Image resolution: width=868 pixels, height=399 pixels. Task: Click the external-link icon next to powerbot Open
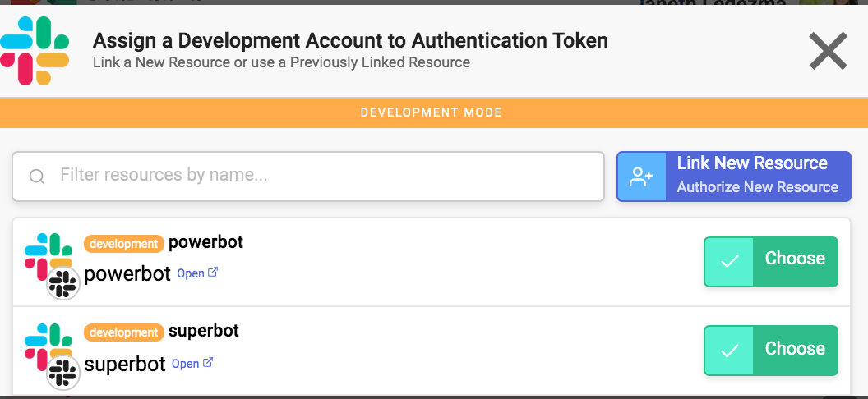(x=212, y=273)
